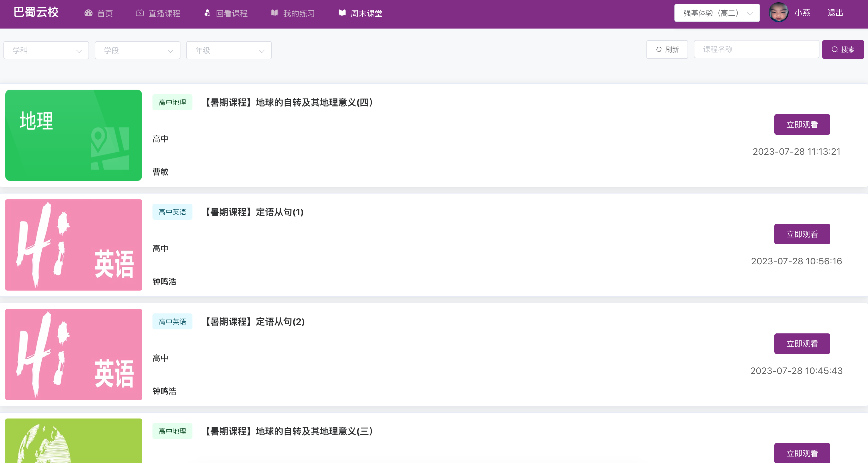
Task: Click 立即观看 for 地球的自转及其地理意义(三)
Action: point(802,452)
